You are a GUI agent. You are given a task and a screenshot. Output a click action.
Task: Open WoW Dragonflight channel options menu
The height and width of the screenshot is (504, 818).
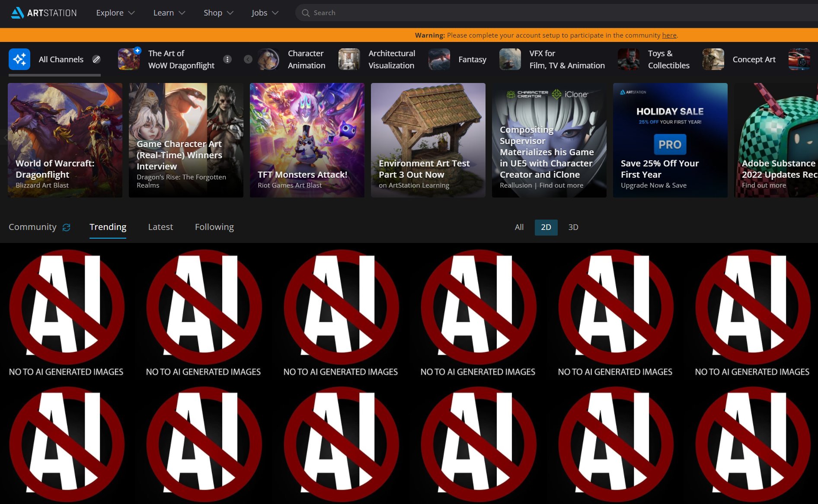click(x=227, y=59)
